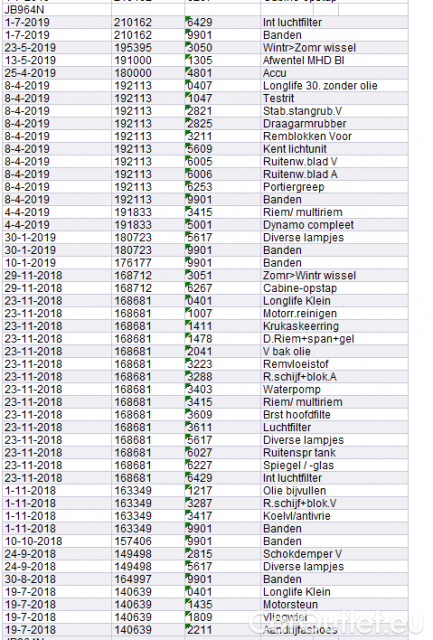This screenshot has height=640, width=433.
Task: Click date cell 25-4-2019
Action: tap(57, 73)
